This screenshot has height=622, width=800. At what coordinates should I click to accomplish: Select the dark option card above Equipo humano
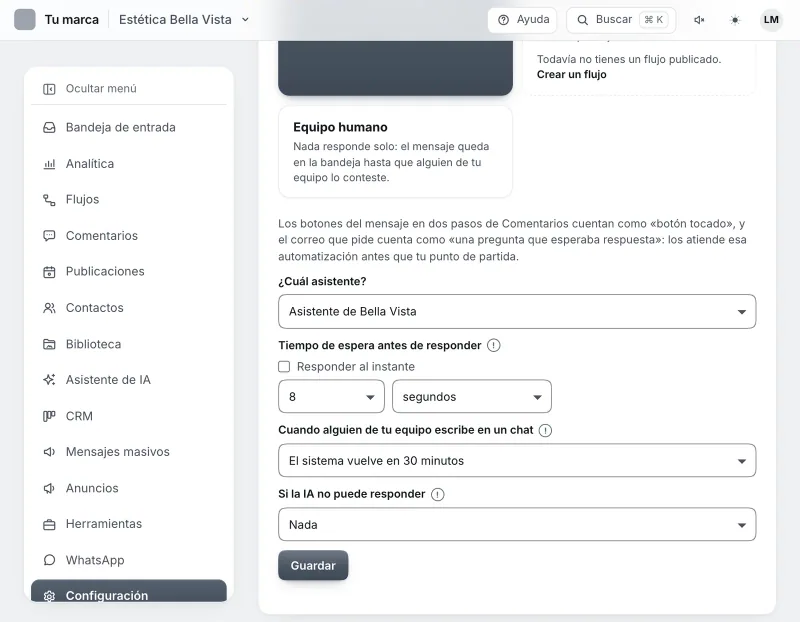point(395,68)
